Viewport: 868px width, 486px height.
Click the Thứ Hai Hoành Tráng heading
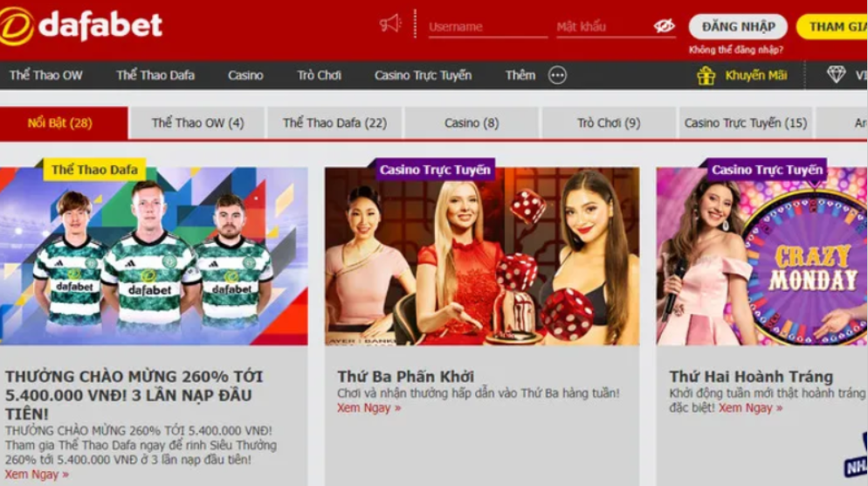coord(751,377)
